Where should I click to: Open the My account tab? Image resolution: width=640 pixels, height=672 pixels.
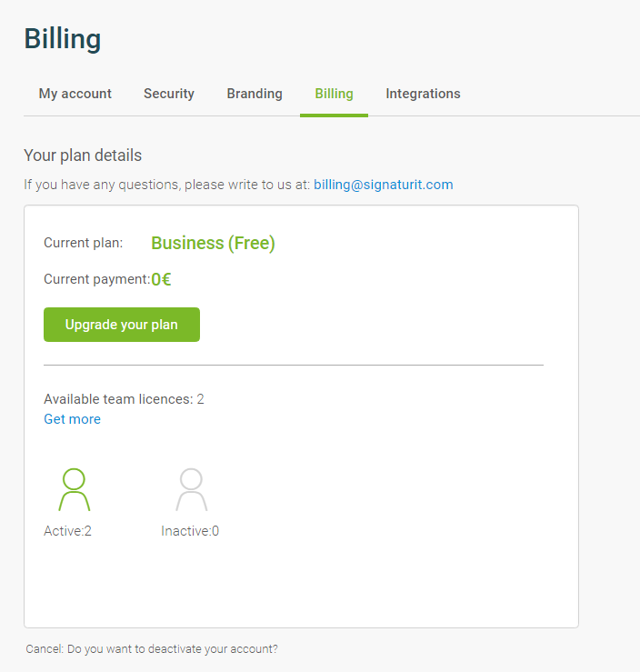click(x=75, y=94)
